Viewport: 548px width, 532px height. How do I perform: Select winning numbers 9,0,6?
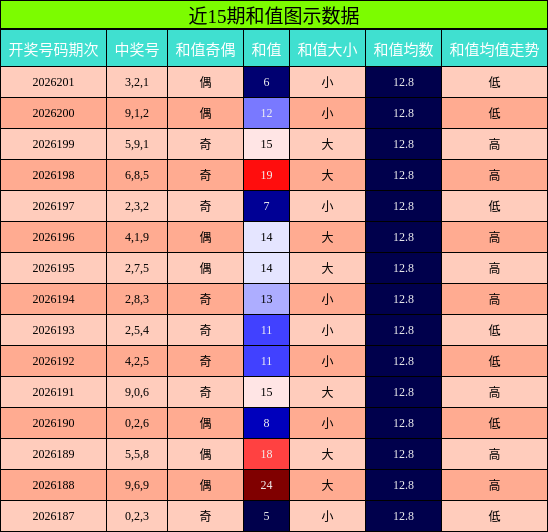137,392
